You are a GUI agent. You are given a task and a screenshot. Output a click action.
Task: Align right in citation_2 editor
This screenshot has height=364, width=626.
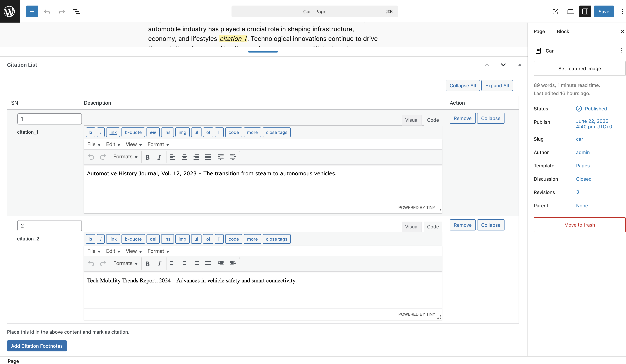click(x=196, y=264)
